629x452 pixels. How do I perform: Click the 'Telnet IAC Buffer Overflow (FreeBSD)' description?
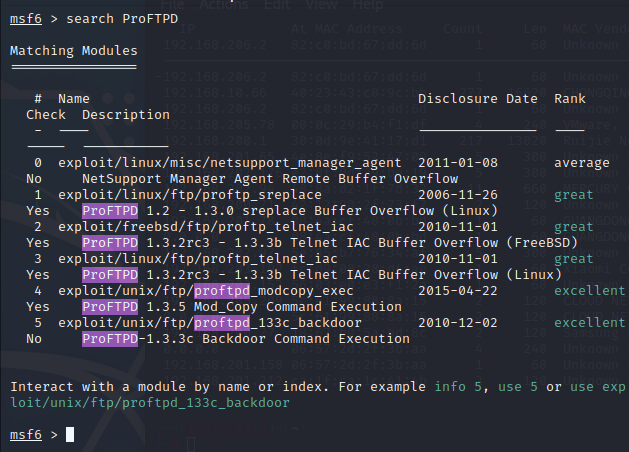click(434, 243)
